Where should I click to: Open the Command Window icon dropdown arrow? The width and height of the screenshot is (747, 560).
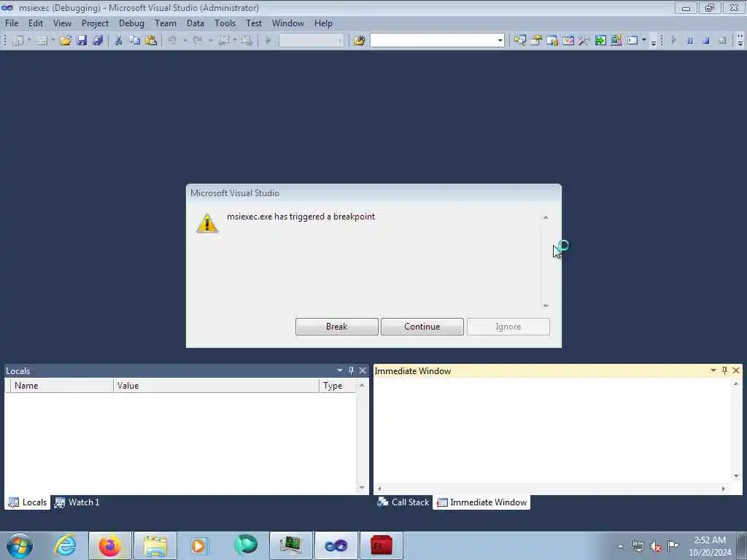pyautogui.click(x=644, y=41)
